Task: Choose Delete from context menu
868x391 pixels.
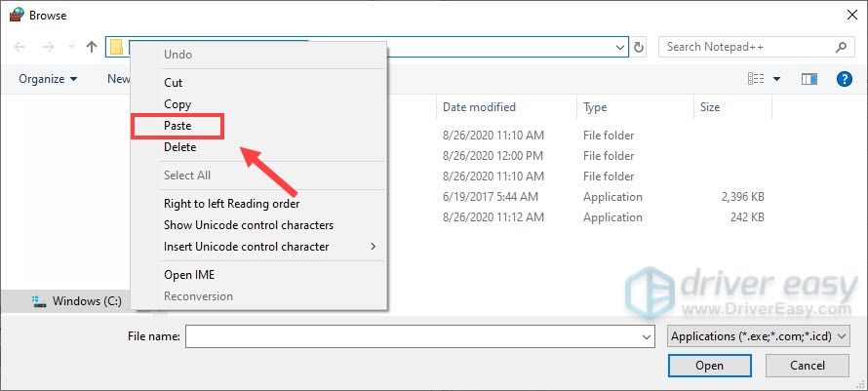Action: pos(259,147)
